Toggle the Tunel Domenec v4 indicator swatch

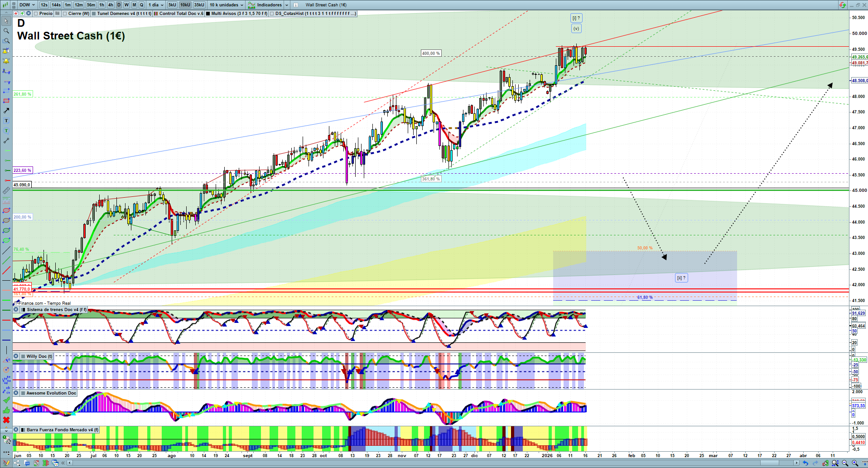[94, 14]
